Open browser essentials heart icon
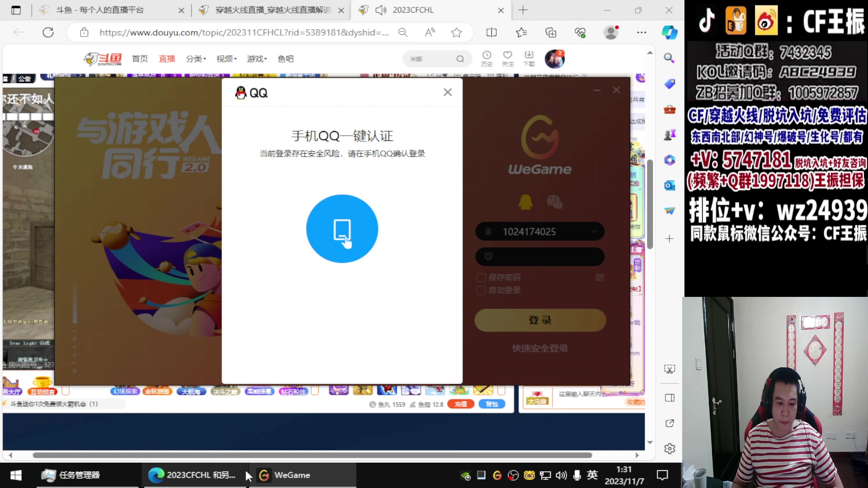 tap(580, 33)
